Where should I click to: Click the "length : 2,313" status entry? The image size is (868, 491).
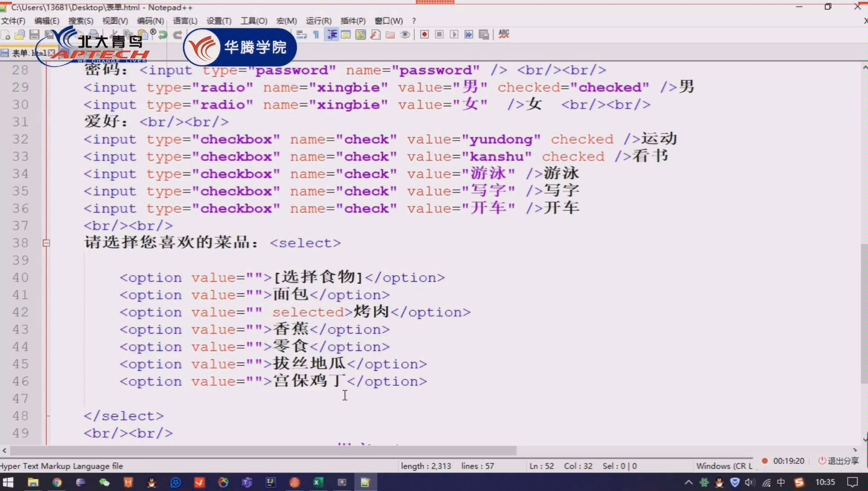tap(426, 466)
